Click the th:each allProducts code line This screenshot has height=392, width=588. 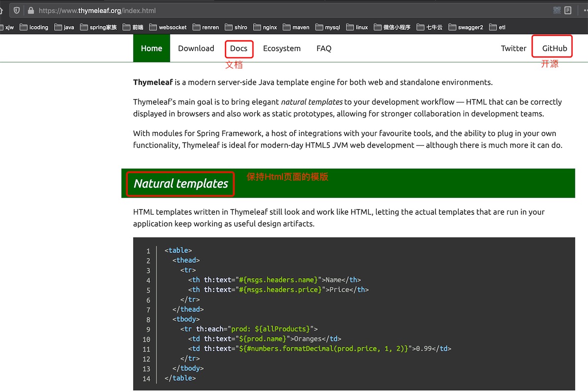tap(249, 329)
